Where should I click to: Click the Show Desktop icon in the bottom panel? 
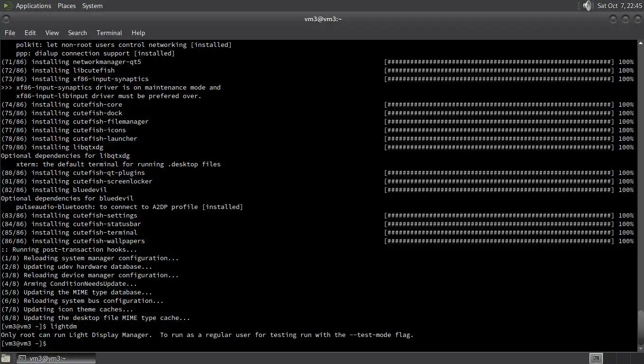tap(5, 358)
